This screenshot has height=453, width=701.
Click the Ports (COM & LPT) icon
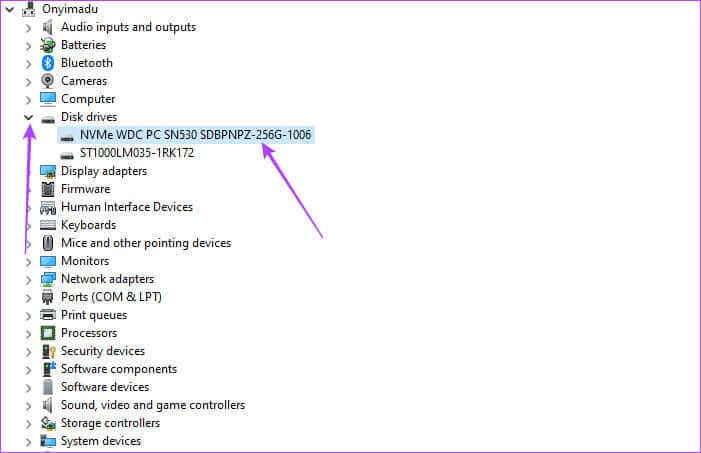pyautogui.click(x=47, y=297)
